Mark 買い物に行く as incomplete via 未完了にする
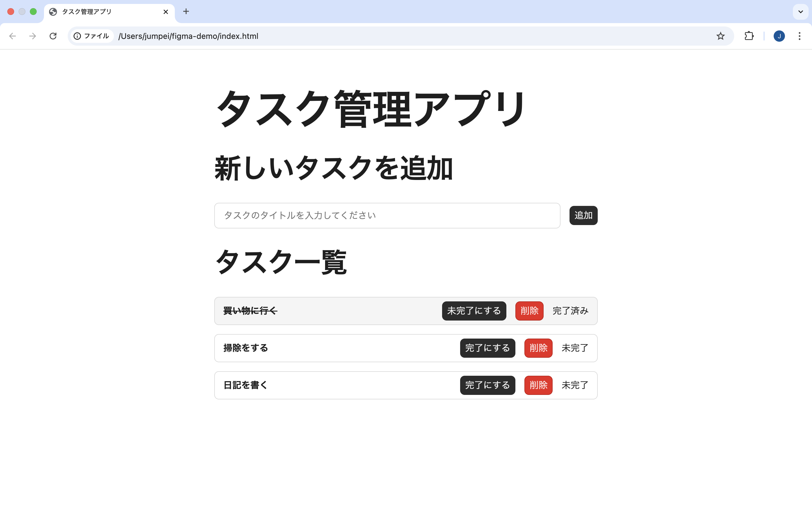Image resolution: width=812 pixels, height=507 pixels. (x=474, y=311)
